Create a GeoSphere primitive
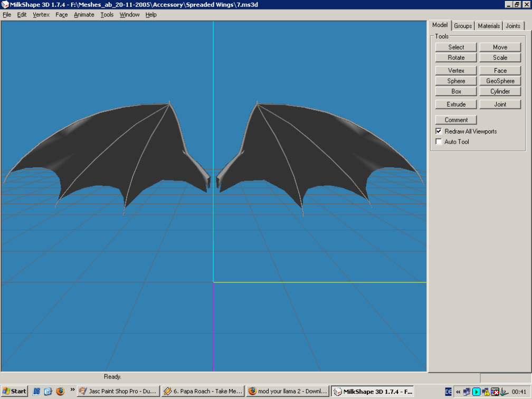532x399 pixels. coord(500,81)
